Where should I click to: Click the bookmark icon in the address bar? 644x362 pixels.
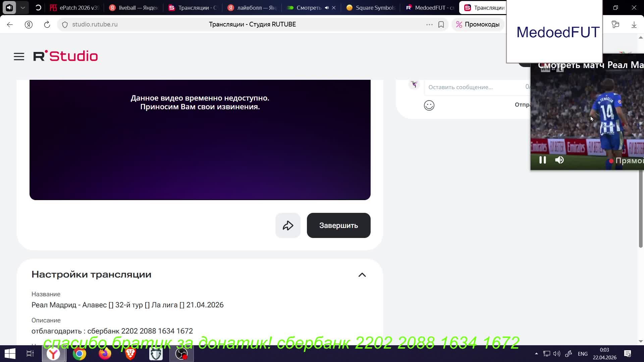pos(441,24)
